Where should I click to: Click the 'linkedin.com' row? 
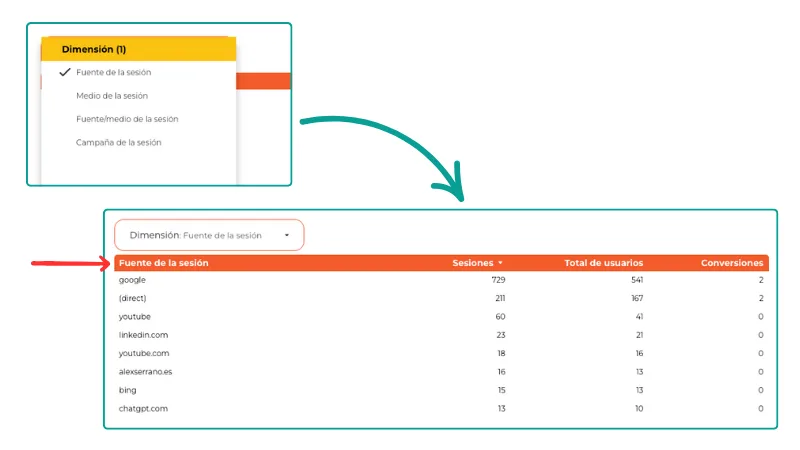click(x=143, y=335)
